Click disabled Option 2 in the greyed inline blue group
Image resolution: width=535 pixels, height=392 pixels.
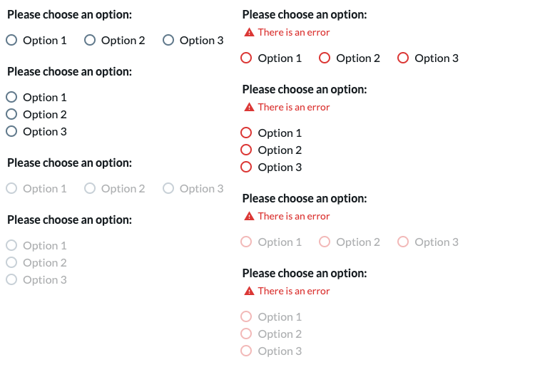pyautogui.click(x=90, y=188)
